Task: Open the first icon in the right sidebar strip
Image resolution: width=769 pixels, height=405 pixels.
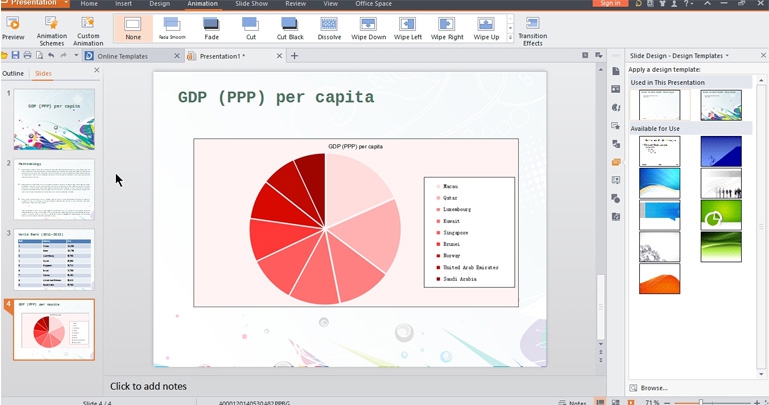Action: tap(616, 71)
